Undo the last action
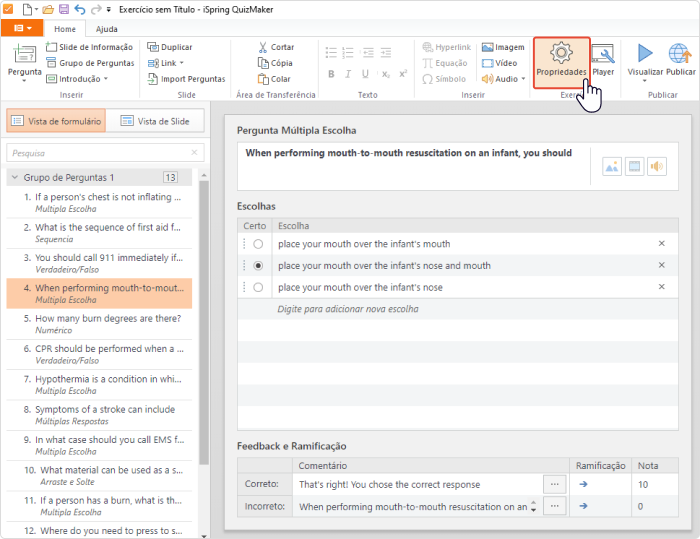Screen dimensions: 700x539 coord(80,9)
